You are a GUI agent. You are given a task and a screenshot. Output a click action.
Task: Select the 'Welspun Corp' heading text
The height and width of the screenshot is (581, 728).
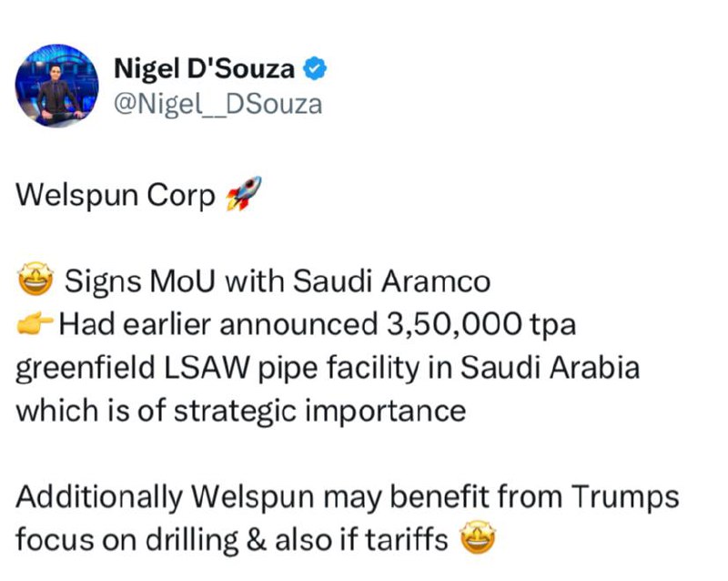click(x=116, y=195)
